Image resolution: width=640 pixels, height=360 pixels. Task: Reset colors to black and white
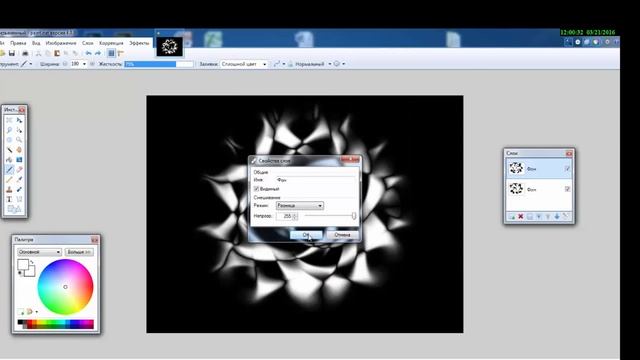pyautogui.click(x=20, y=273)
